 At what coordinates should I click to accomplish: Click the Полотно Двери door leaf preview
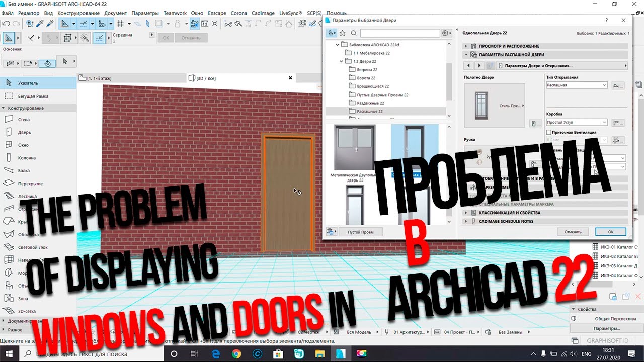[495, 105]
